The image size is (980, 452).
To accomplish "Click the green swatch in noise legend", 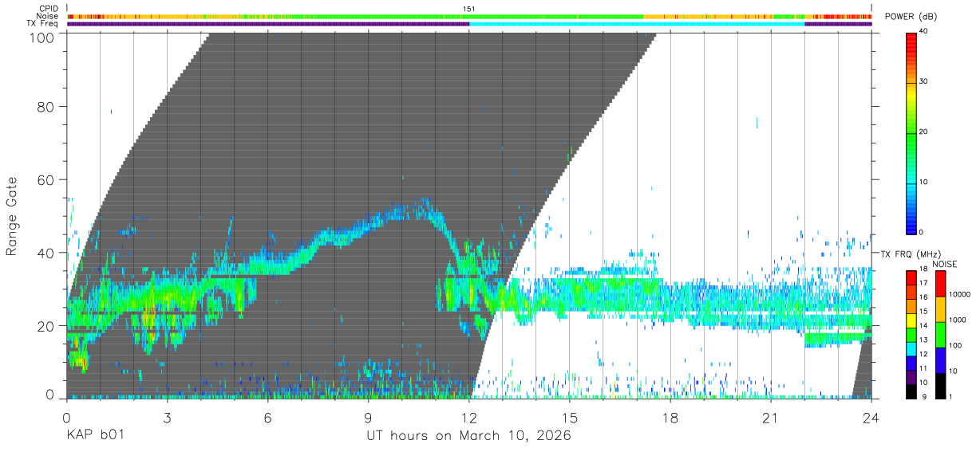I will (x=940, y=335).
